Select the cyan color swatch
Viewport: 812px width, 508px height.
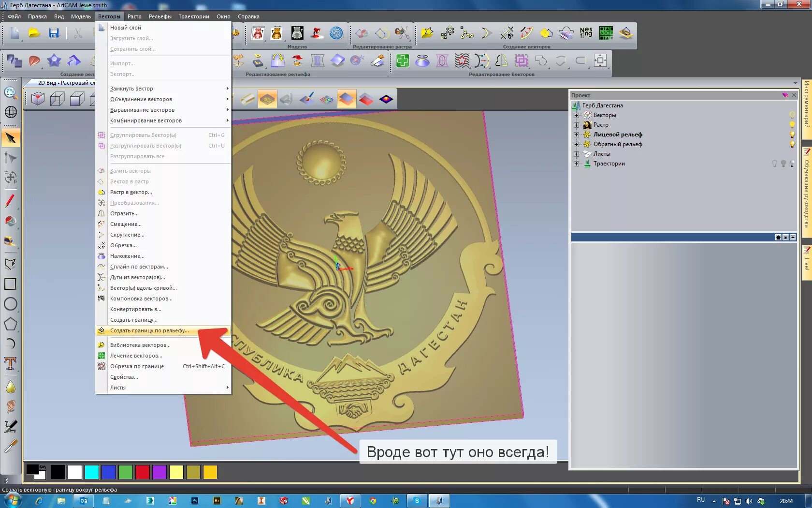(92, 472)
